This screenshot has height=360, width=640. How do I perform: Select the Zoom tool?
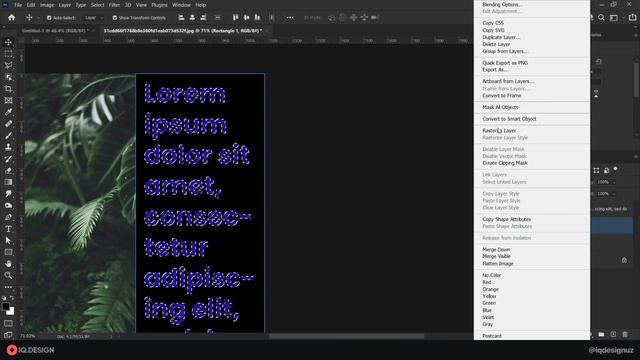pos(8,276)
